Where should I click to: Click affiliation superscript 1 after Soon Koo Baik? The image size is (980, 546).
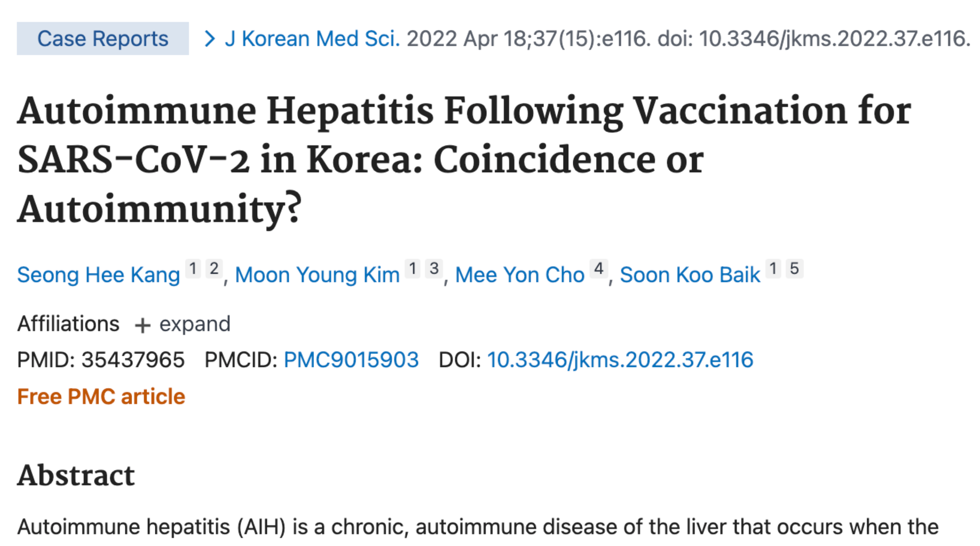773,269
